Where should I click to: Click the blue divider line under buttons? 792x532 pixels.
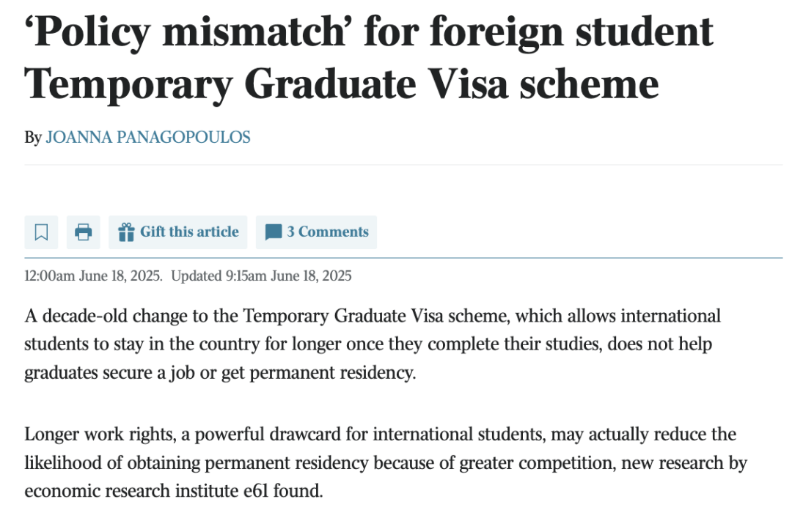click(x=403, y=258)
